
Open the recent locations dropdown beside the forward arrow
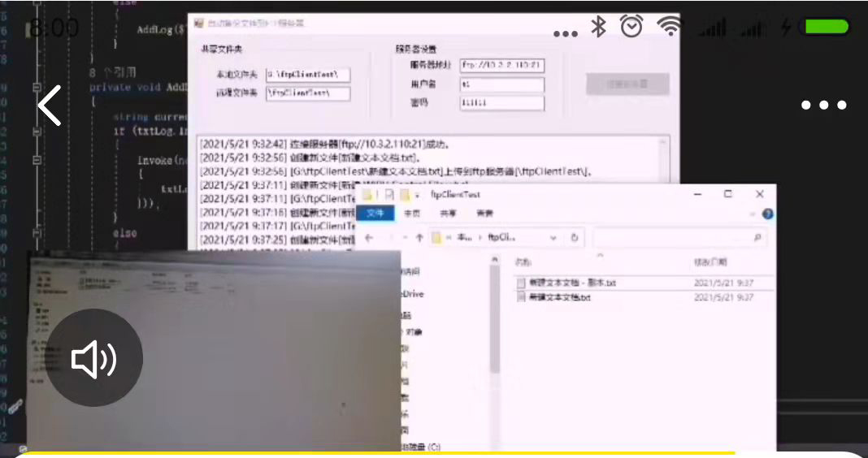[x=406, y=238]
